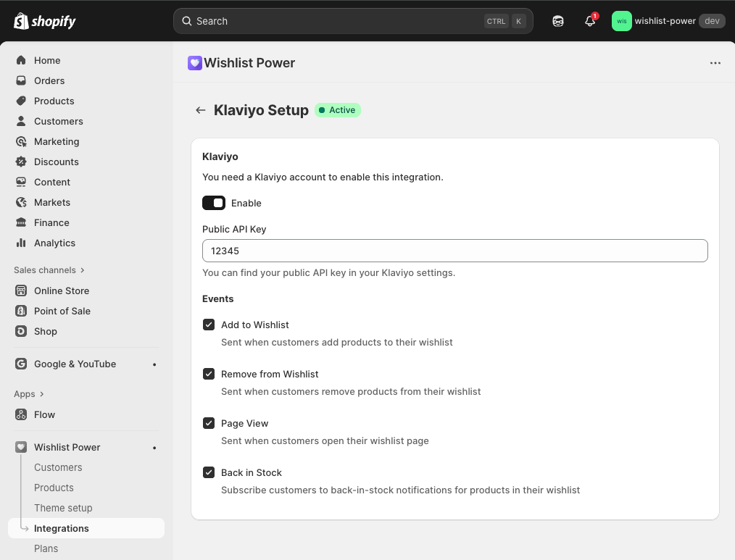Screen dimensions: 735x560
Task: Uncheck the Page View event
Action: click(x=209, y=423)
